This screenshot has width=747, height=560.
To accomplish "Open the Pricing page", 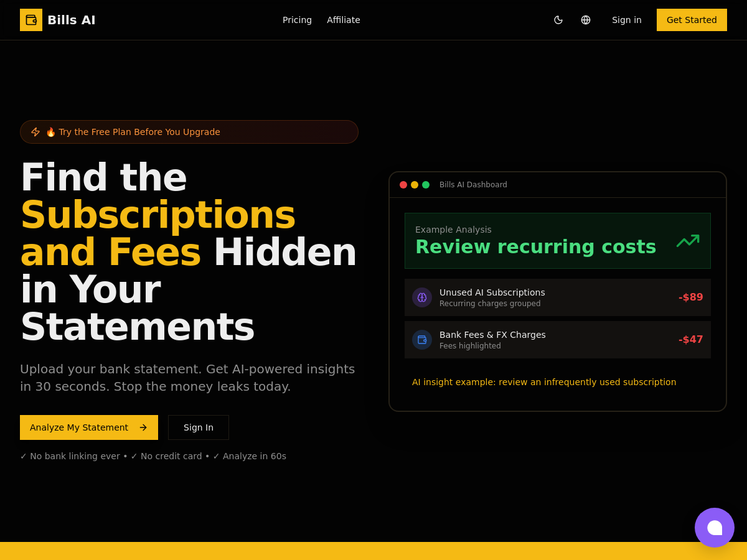I will pyautogui.click(x=297, y=20).
